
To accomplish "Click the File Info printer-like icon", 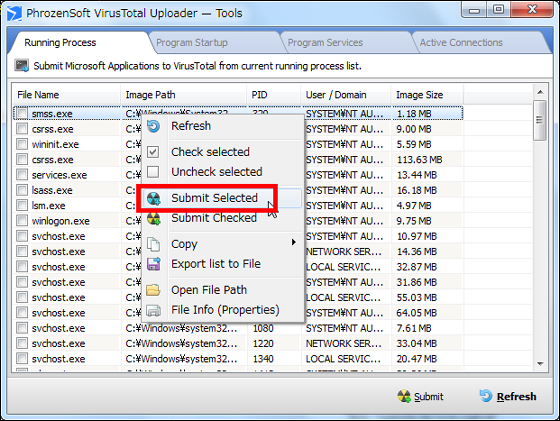I will pos(154,310).
